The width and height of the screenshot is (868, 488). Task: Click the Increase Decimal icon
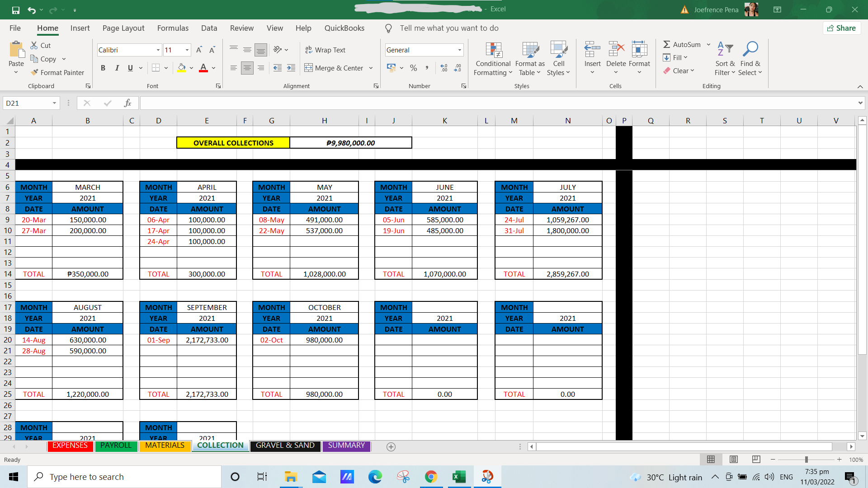pos(444,68)
